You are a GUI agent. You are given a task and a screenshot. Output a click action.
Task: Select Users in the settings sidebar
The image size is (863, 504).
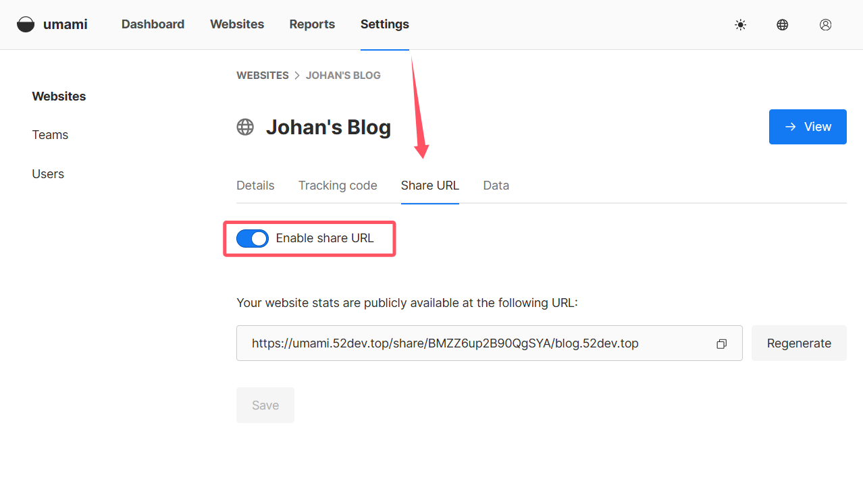pos(48,174)
